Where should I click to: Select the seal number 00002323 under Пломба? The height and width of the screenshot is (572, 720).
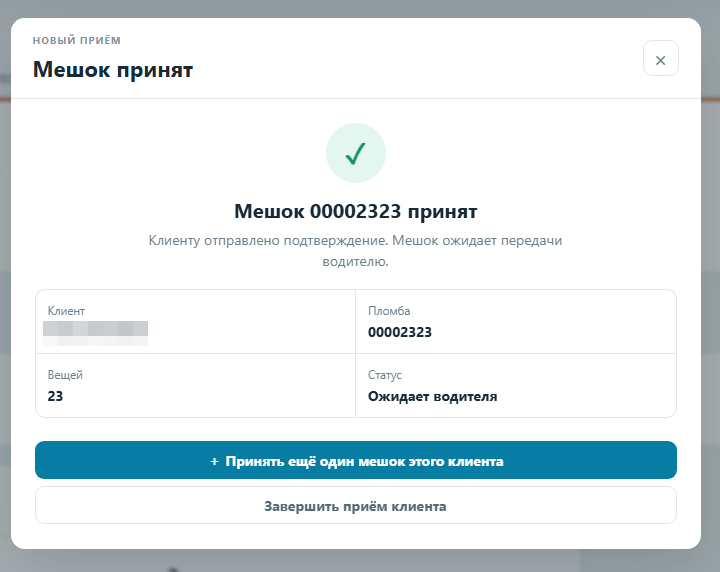(x=400, y=332)
